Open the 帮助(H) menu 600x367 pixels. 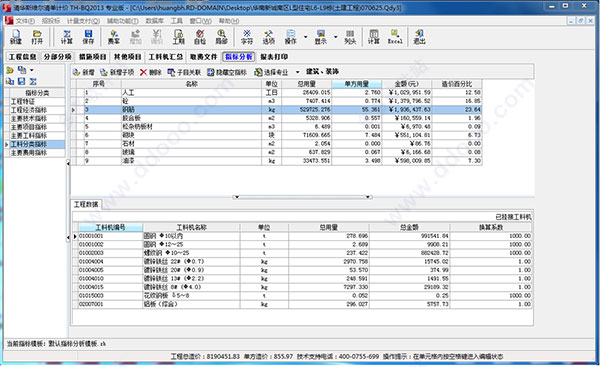[229, 21]
